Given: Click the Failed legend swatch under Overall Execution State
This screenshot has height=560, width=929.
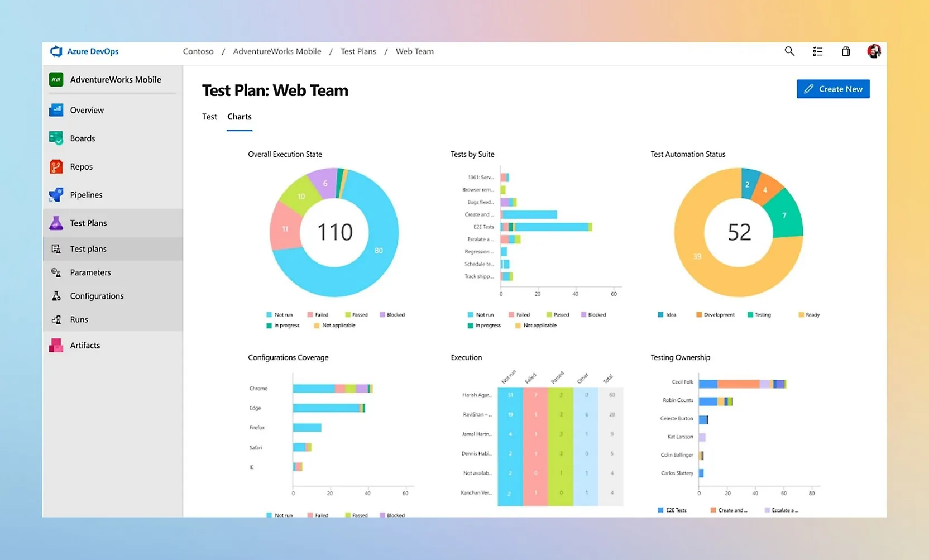Looking at the screenshot, I should (x=310, y=315).
